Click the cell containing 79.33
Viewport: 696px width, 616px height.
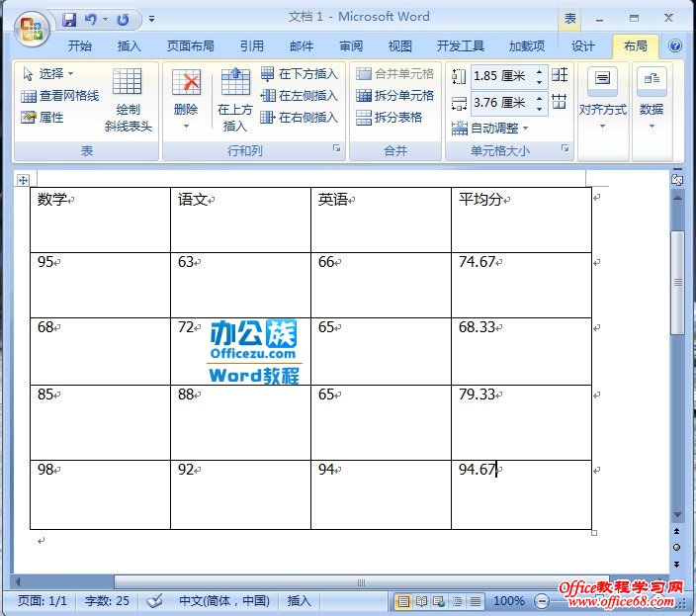[521, 422]
